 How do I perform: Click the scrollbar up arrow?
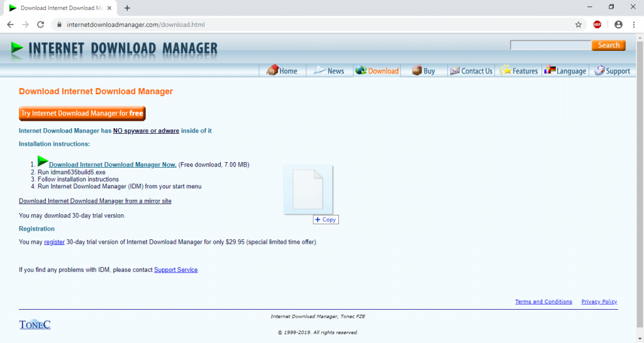(640, 38)
